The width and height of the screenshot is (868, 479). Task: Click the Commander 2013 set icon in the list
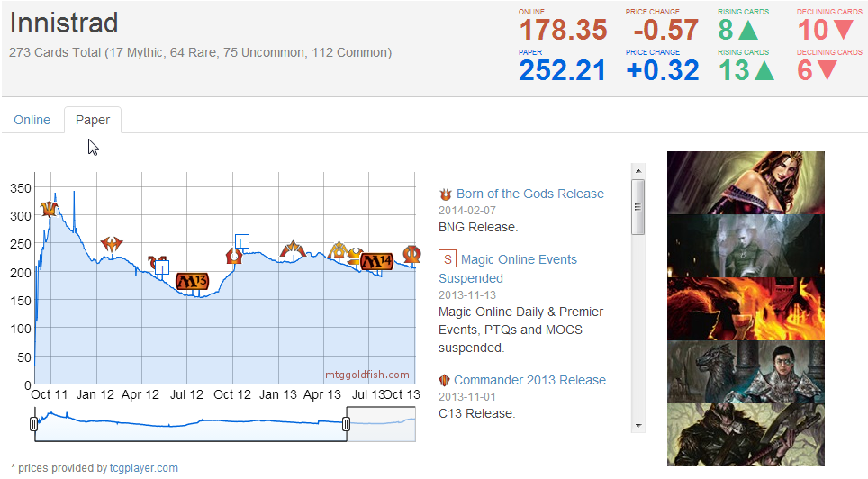[445, 381]
